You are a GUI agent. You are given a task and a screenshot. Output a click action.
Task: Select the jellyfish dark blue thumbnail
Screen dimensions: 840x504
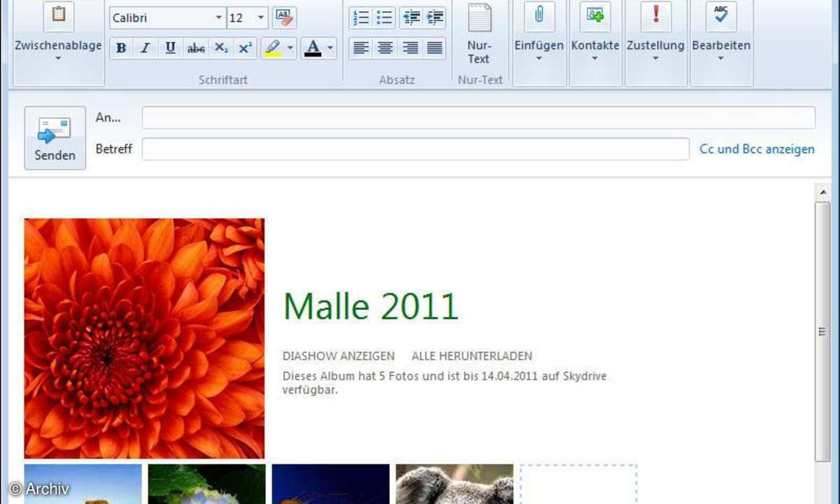point(330,484)
